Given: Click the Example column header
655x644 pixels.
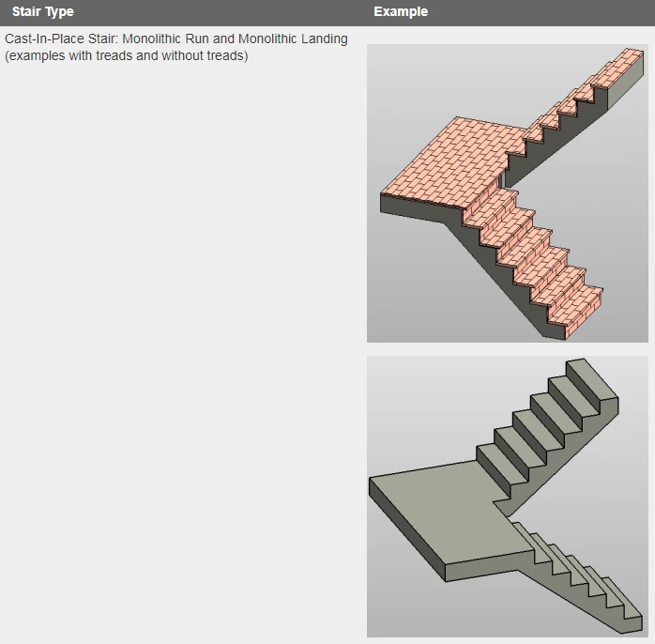Looking at the screenshot, I should click(x=400, y=12).
